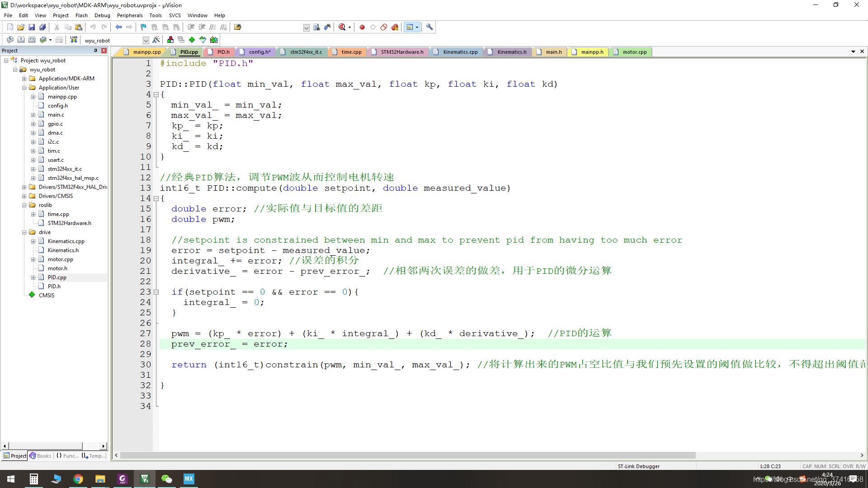The height and width of the screenshot is (488, 868).
Task: Toggle bookmark with the blue flag icon
Action: 143,27
